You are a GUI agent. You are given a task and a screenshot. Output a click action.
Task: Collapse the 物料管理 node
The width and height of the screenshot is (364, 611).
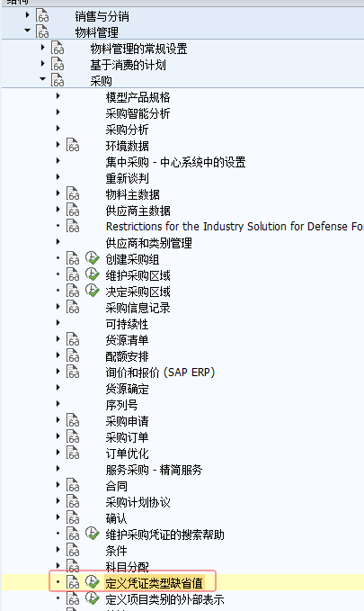point(27,30)
